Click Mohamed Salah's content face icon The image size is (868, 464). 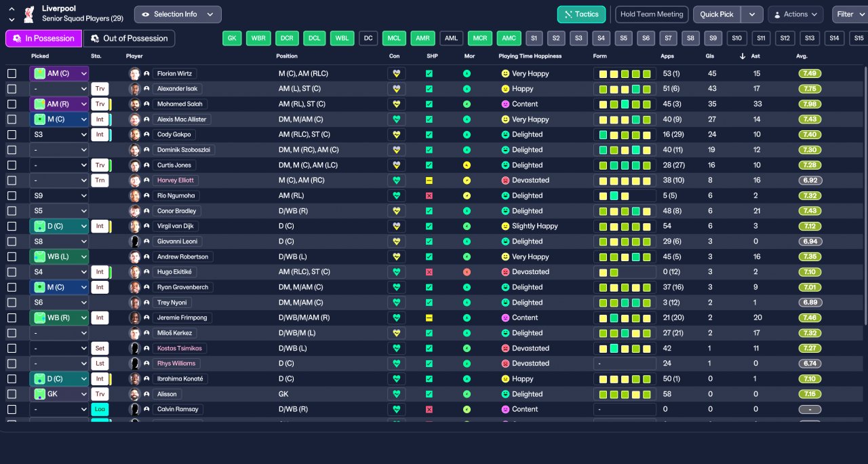(x=505, y=104)
